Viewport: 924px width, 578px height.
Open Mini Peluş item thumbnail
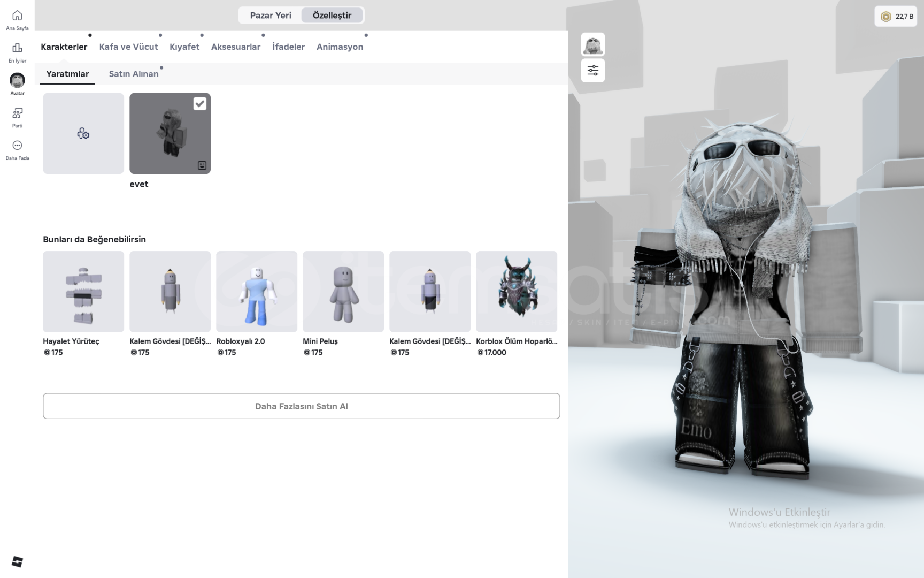(x=343, y=292)
